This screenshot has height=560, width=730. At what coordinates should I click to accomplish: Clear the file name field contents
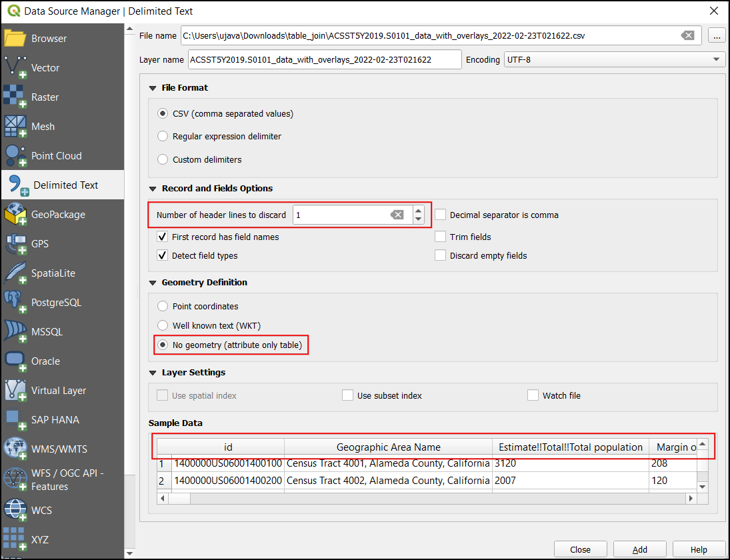pos(687,36)
